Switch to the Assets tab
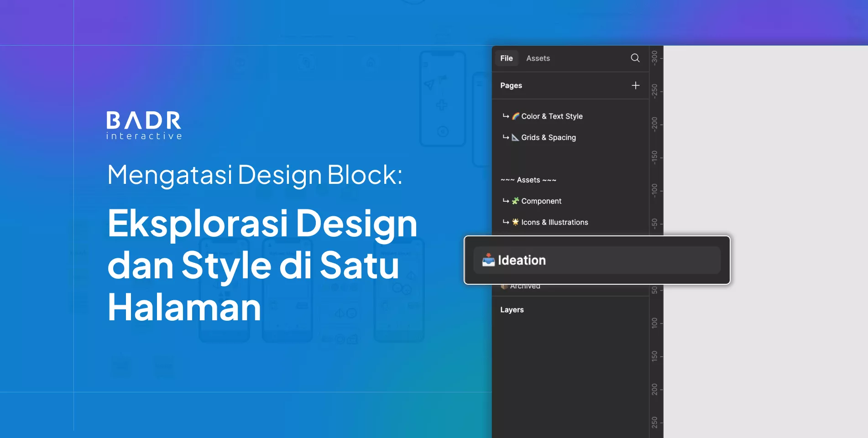 coord(538,58)
